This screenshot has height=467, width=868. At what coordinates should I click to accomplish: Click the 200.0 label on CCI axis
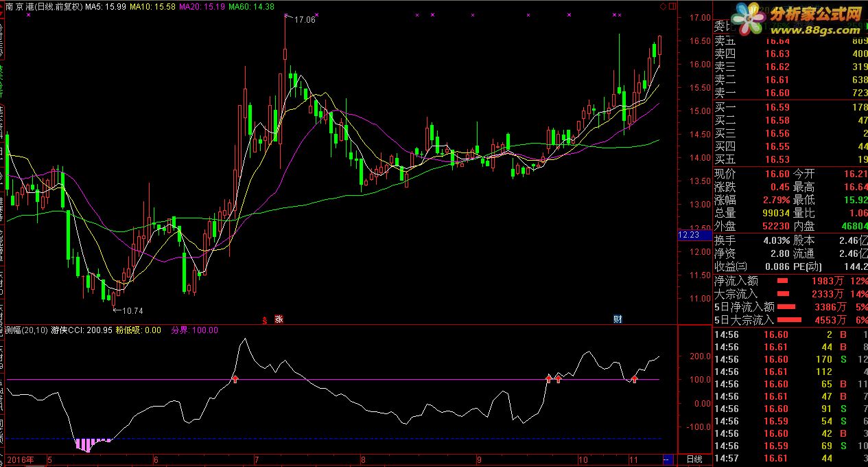pos(700,356)
